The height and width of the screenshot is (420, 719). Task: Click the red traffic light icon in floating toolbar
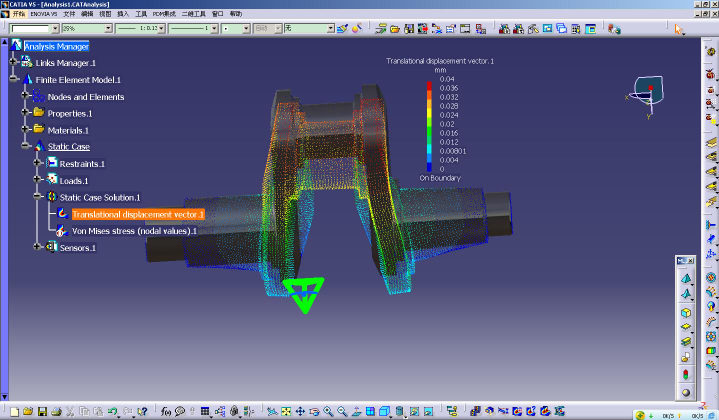686,374
